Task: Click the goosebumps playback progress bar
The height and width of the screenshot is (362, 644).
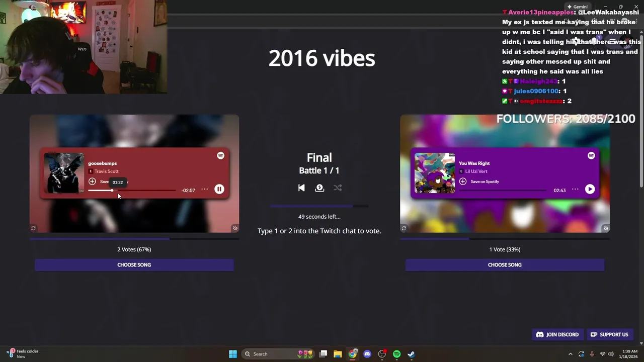Action: (132, 191)
